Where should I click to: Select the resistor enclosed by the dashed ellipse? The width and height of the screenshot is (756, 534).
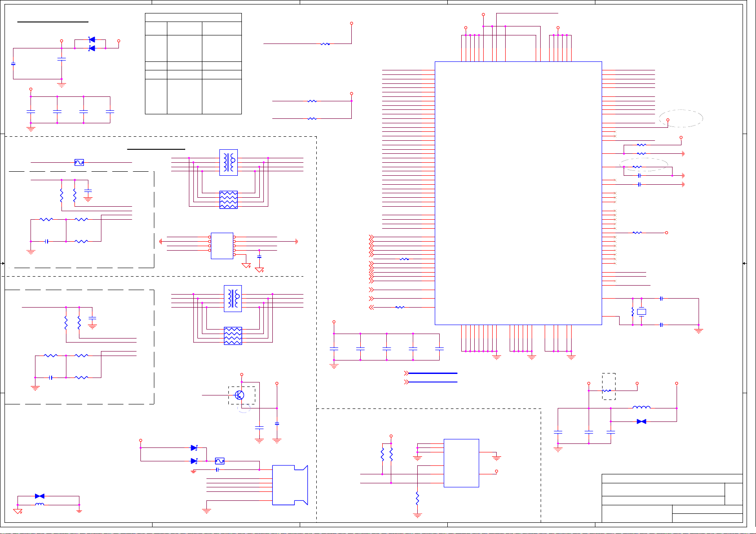point(637,167)
